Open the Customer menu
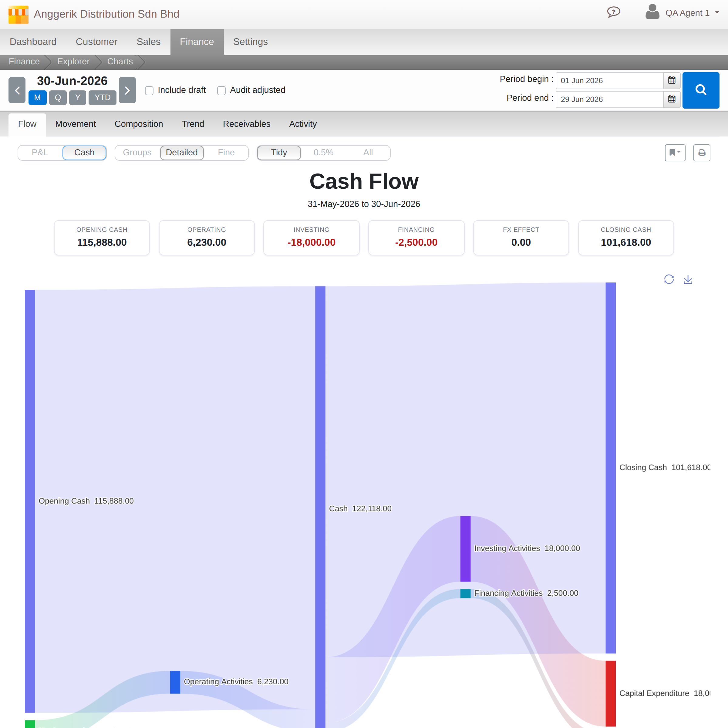 click(96, 42)
